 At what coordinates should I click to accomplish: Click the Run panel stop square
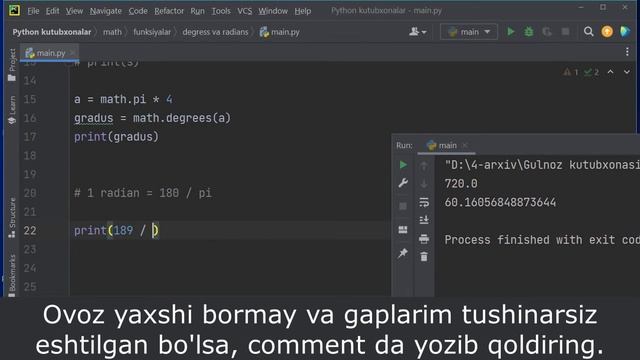403,206
